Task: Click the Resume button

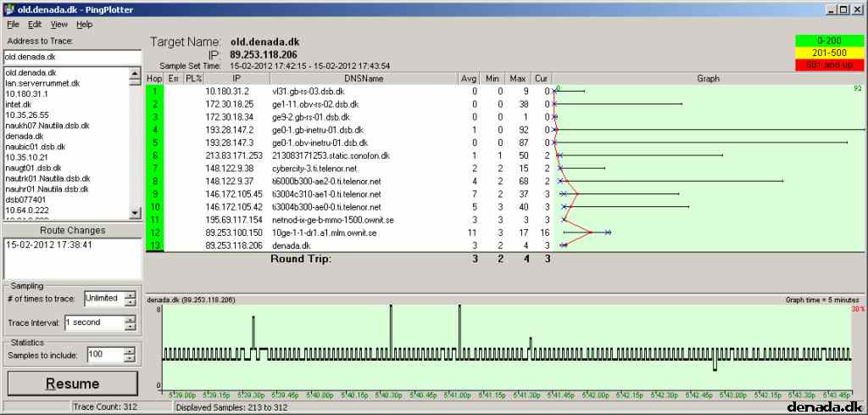Action: 73,384
